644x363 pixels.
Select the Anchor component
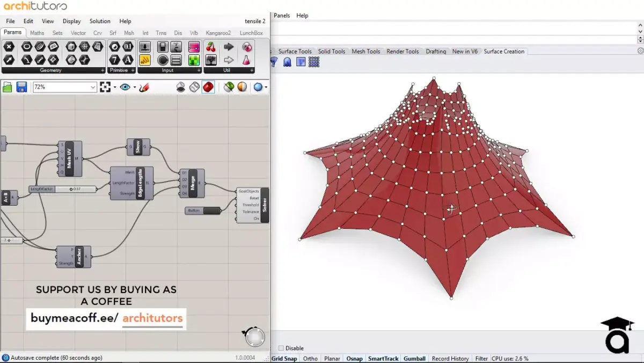(74, 257)
